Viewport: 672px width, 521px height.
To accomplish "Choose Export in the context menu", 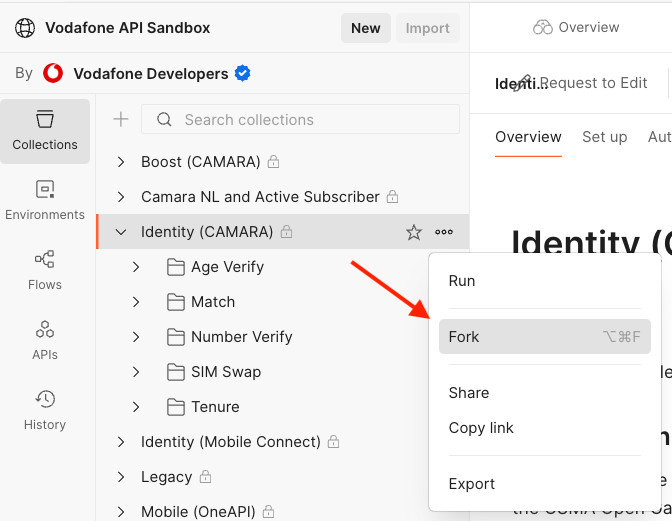I will click(x=472, y=484).
